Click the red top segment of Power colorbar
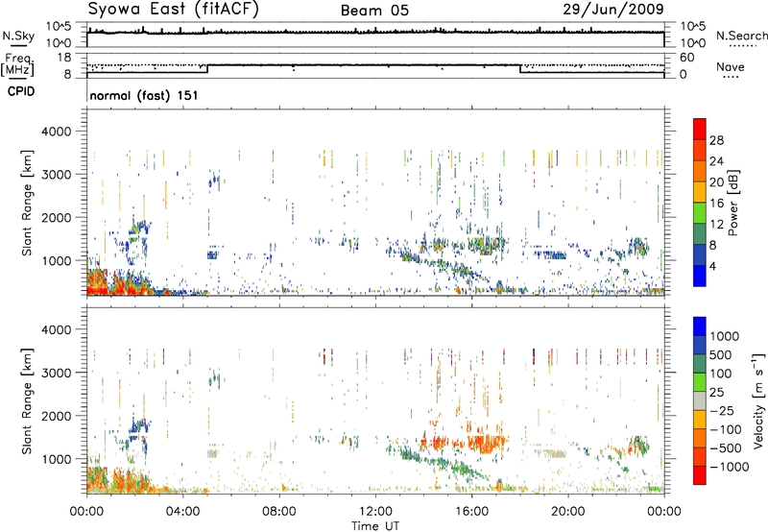This screenshot has width=768, height=532. coord(700,129)
